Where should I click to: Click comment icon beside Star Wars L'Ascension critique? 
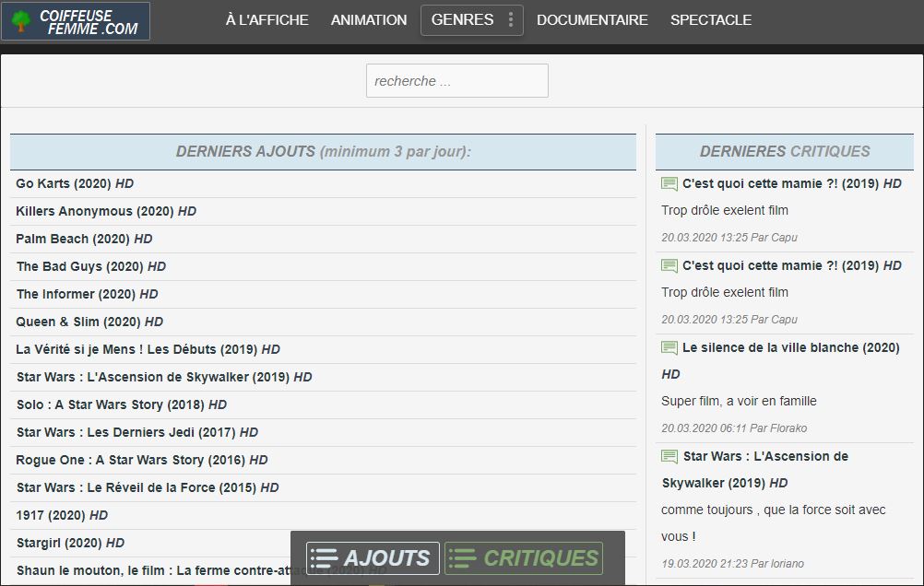tap(669, 456)
